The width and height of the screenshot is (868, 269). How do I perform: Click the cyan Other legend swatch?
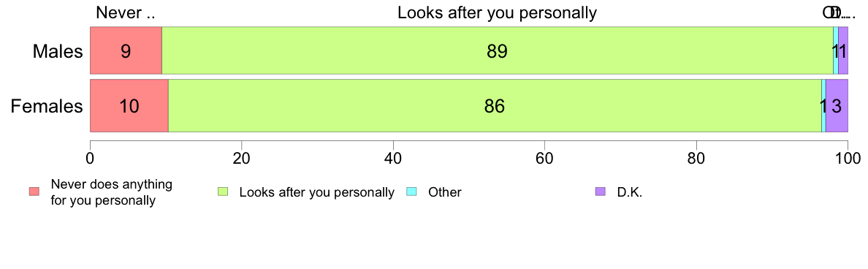(412, 192)
